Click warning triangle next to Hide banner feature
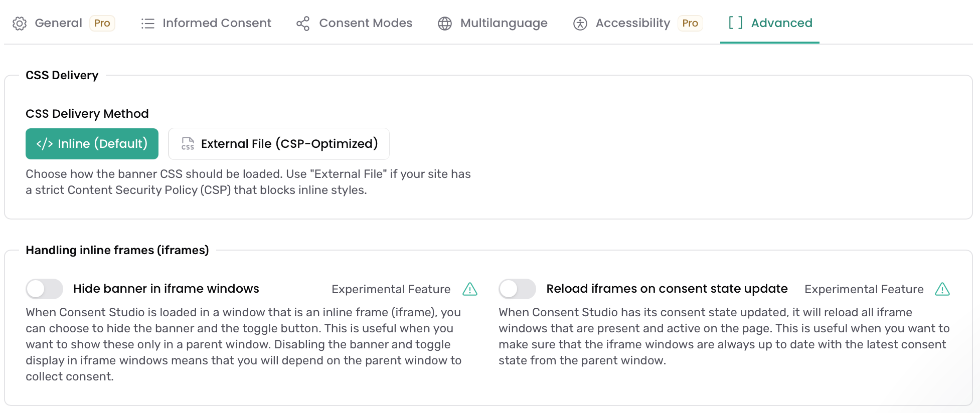Image resolution: width=980 pixels, height=413 pixels. tap(470, 289)
